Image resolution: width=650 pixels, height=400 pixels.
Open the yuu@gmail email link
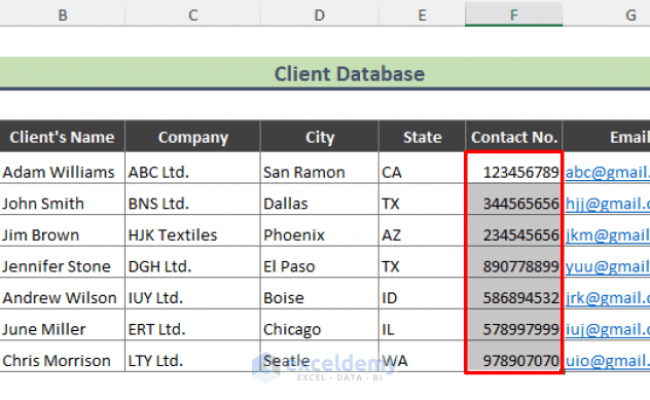click(607, 267)
